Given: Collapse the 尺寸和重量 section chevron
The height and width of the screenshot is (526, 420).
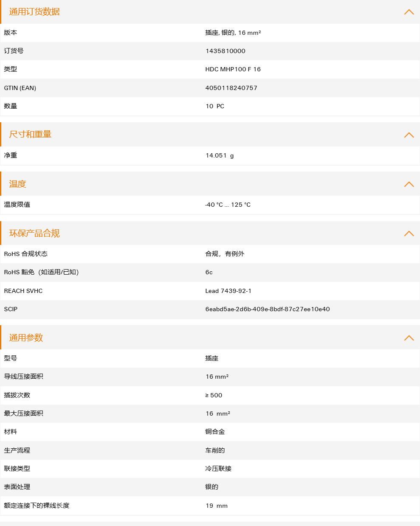Looking at the screenshot, I should click(x=409, y=135).
